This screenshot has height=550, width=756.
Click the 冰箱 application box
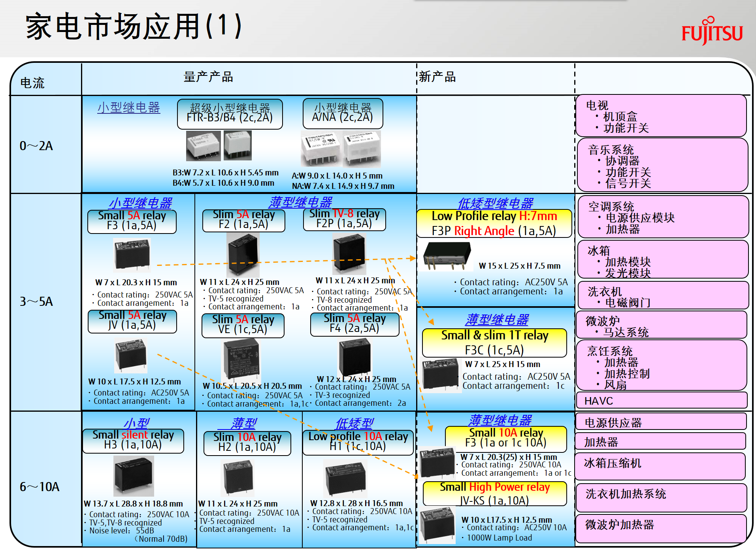point(663,259)
